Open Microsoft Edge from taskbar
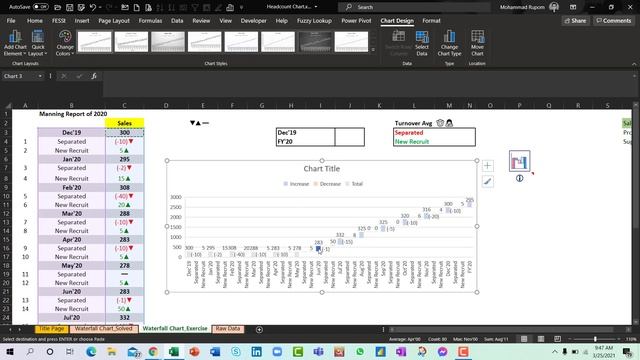640x360 pixels. click(x=91, y=351)
